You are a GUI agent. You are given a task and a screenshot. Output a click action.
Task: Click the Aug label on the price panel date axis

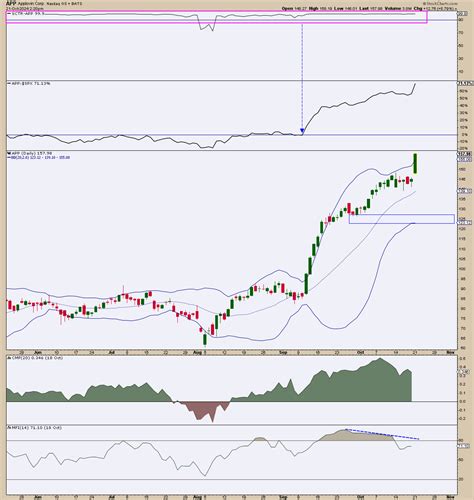click(x=197, y=352)
